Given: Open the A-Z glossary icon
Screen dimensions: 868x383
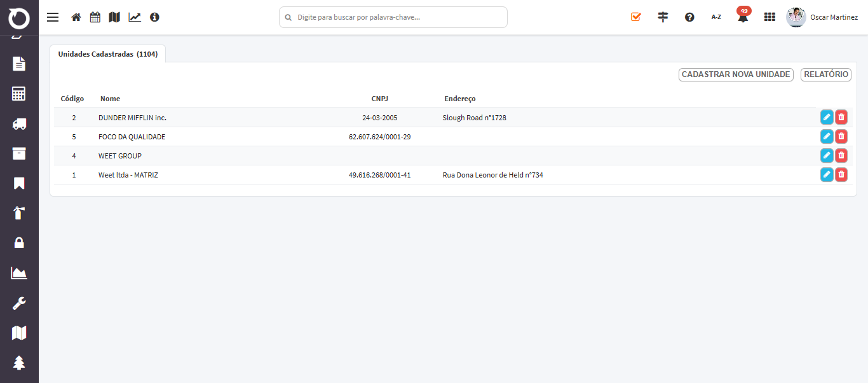Looking at the screenshot, I should pos(716,17).
